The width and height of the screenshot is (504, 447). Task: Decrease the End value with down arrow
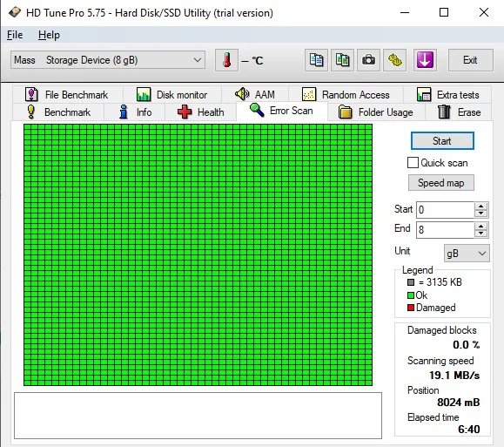(x=480, y=234)
